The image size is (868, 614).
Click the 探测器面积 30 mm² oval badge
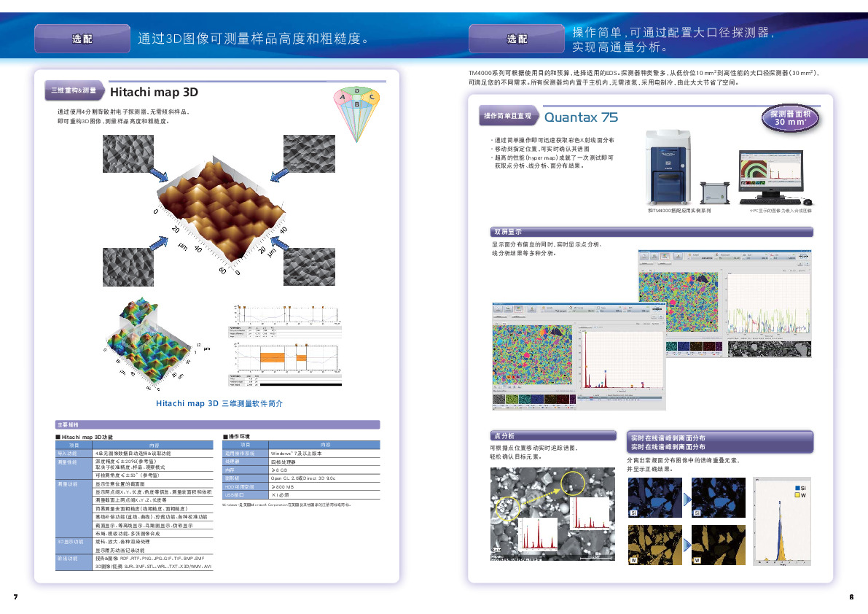(790, 118)
